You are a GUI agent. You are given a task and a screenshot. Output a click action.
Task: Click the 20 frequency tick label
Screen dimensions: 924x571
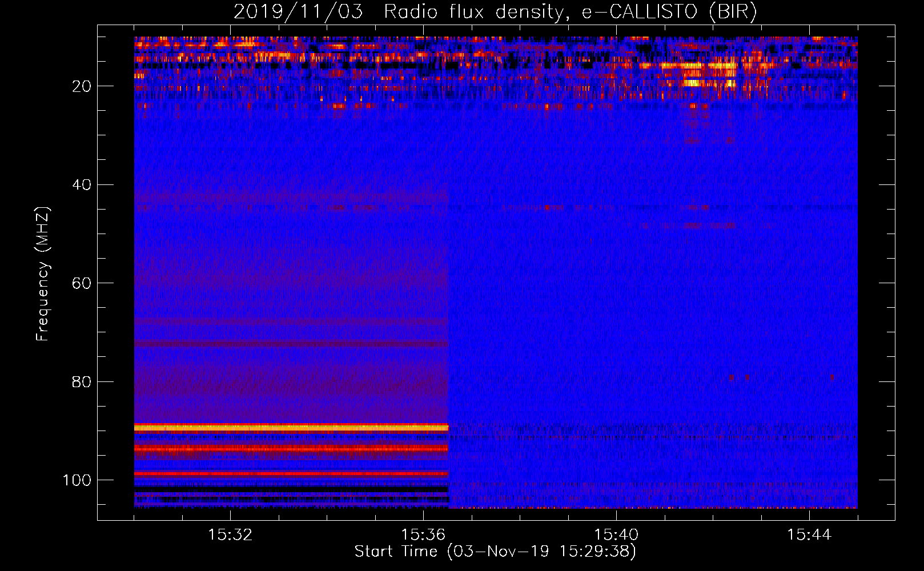[82, 86]
